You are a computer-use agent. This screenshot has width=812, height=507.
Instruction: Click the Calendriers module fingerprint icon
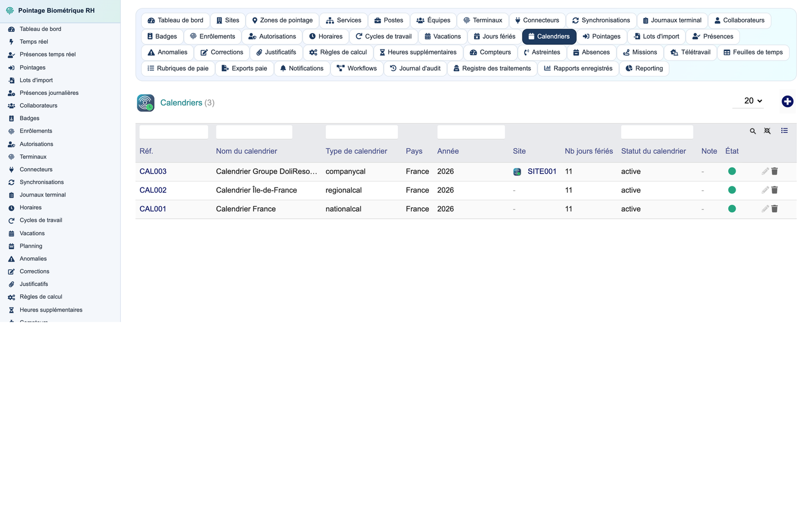(146, 103)
